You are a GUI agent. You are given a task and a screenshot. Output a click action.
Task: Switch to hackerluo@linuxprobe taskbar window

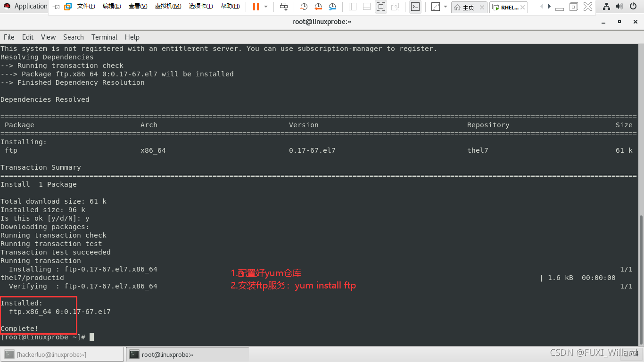63,354
